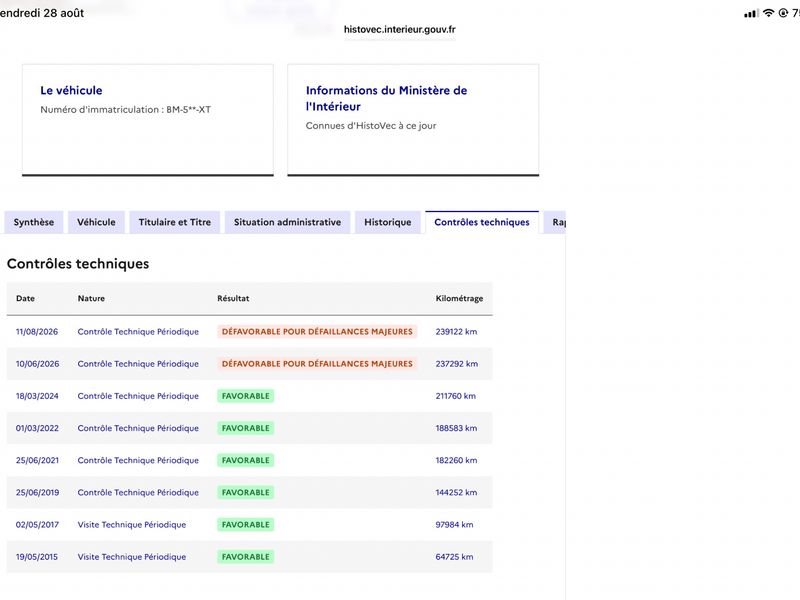Click the histovec.interieur.gouv.fr address bar
This screenshot has width=800, height=600.
click(x=399, y=30)
